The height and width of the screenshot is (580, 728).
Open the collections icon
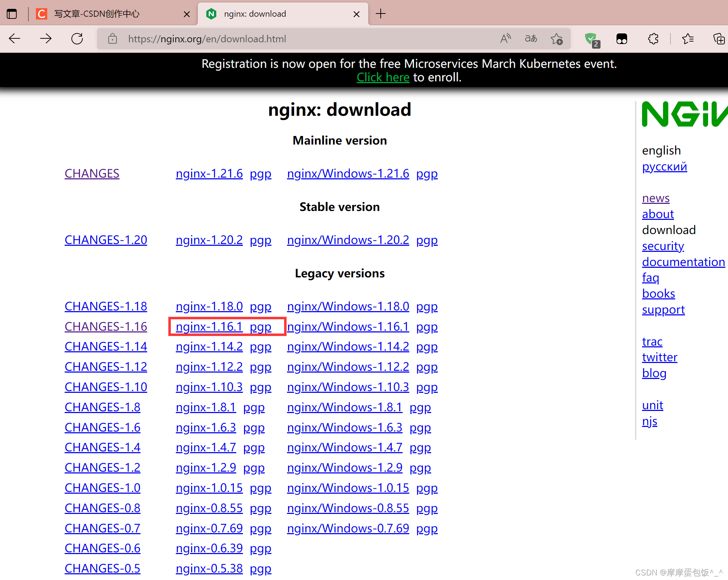[719, 39]
